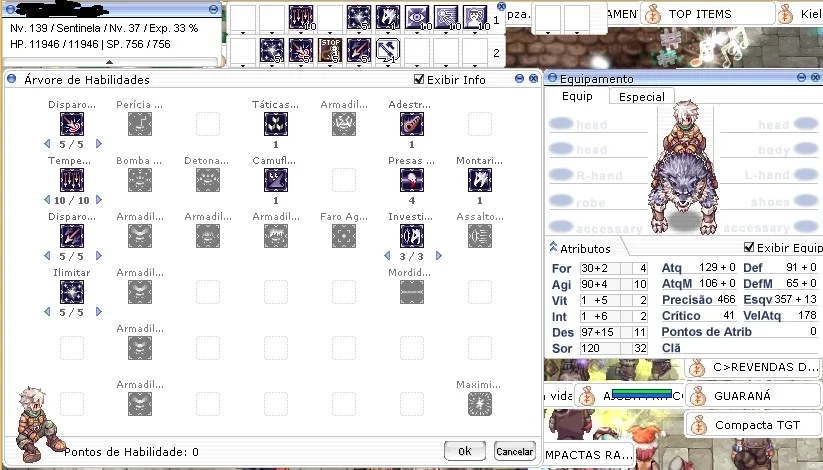
Task: Lower the Investi... level with left arrow
Action: (387, 256)
